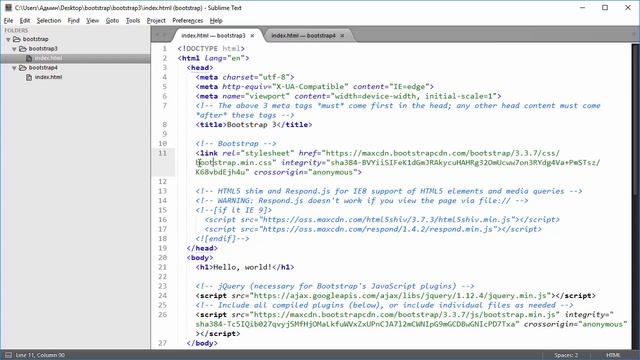The image size is (640, 360).
Task: Open the Find menu
Action: pyautogui.click(x=73, y=20)
